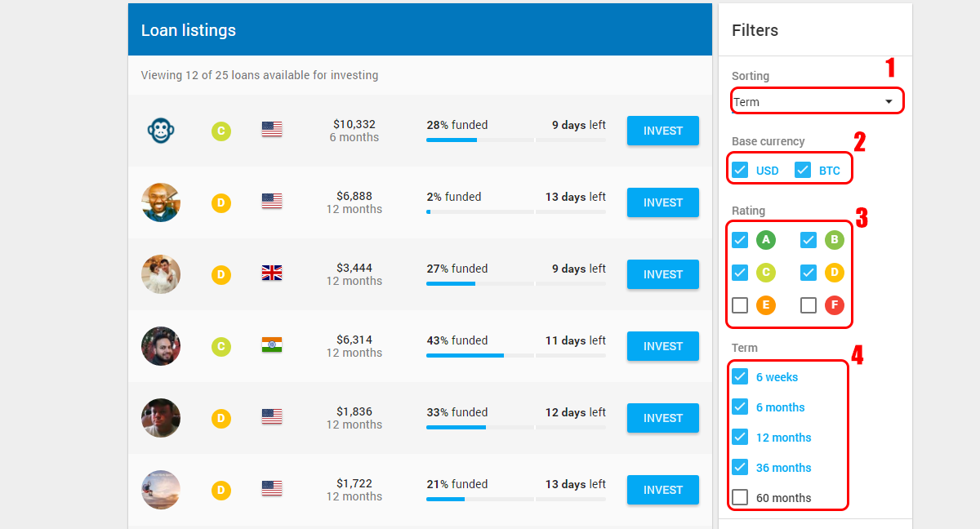Uncheck the 6 weeks term filter

pyautogui.click(x=740, y=376)
